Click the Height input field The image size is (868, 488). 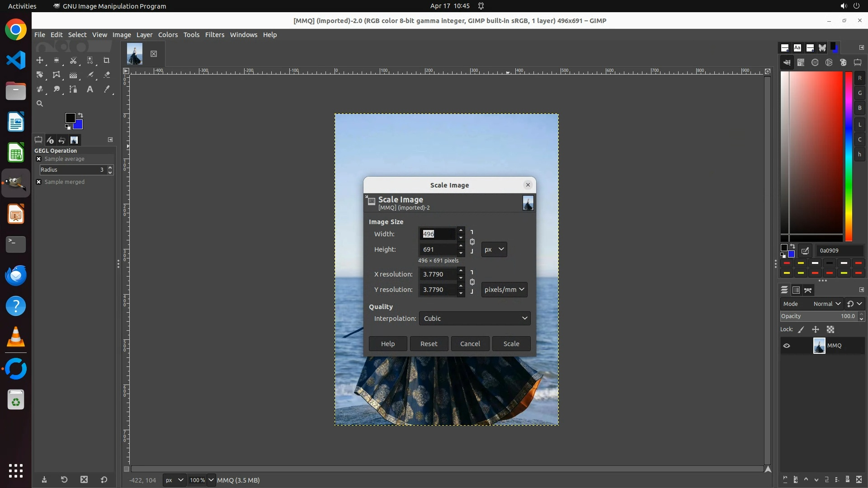pyautogui.click(x=437, y=249)
